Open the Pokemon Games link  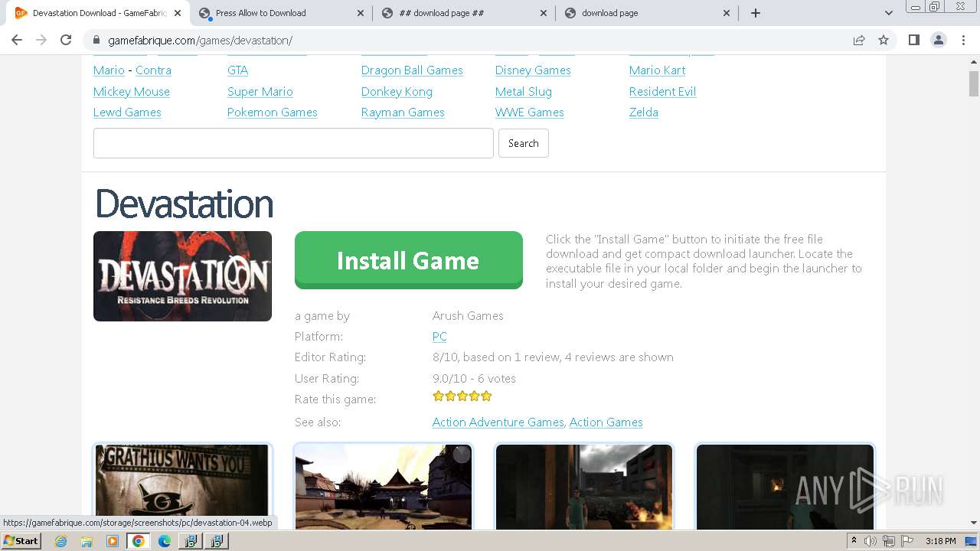coord(273,112)
